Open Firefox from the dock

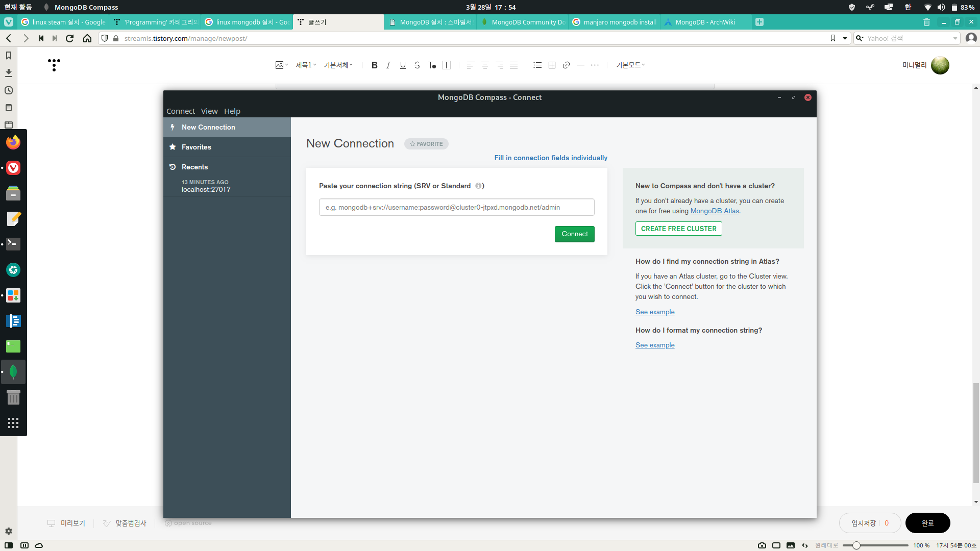pyautogui.click(x=13, y=142)
